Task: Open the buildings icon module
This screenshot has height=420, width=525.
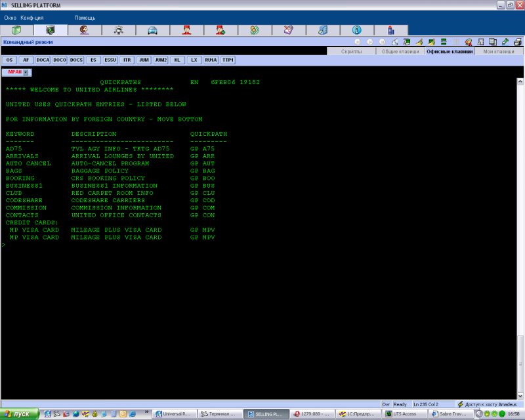Action: point(391,30)
